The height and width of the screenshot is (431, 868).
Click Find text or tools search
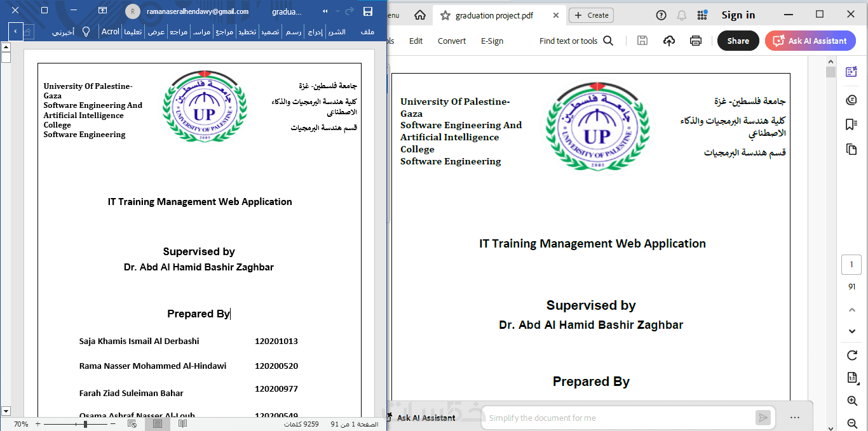pos(576,41)
